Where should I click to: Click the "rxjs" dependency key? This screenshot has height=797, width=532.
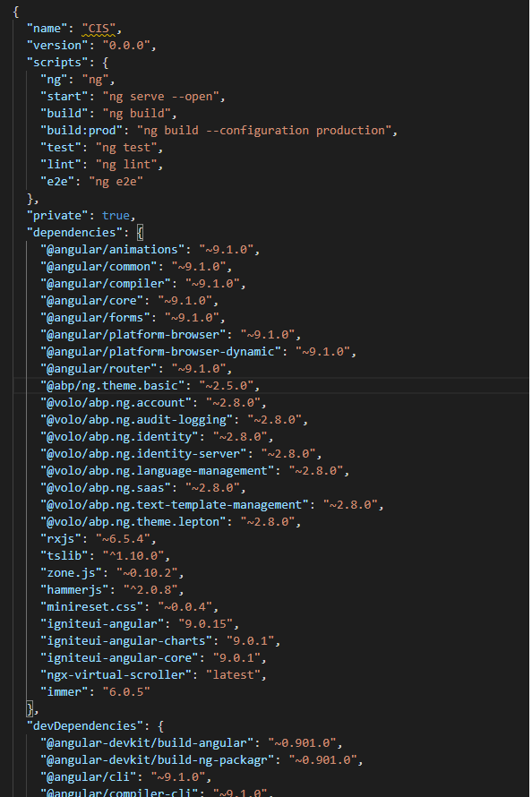(61, 539)
